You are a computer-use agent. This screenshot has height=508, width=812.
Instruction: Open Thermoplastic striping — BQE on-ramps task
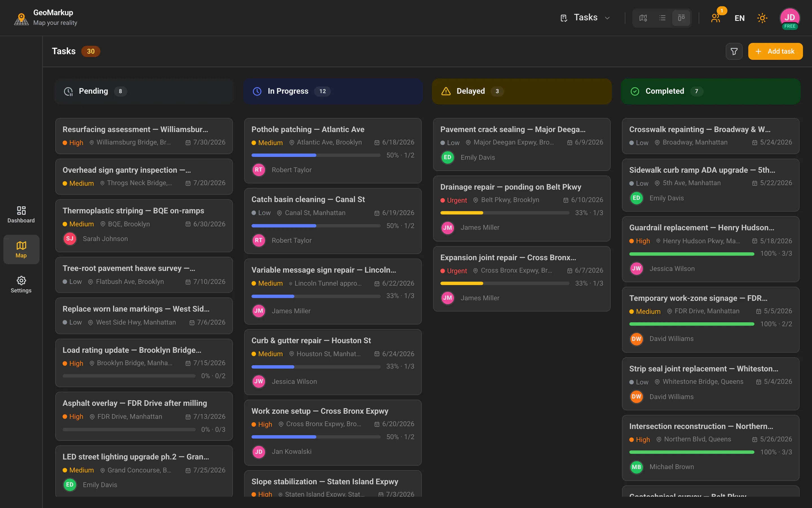pos(144,225)
